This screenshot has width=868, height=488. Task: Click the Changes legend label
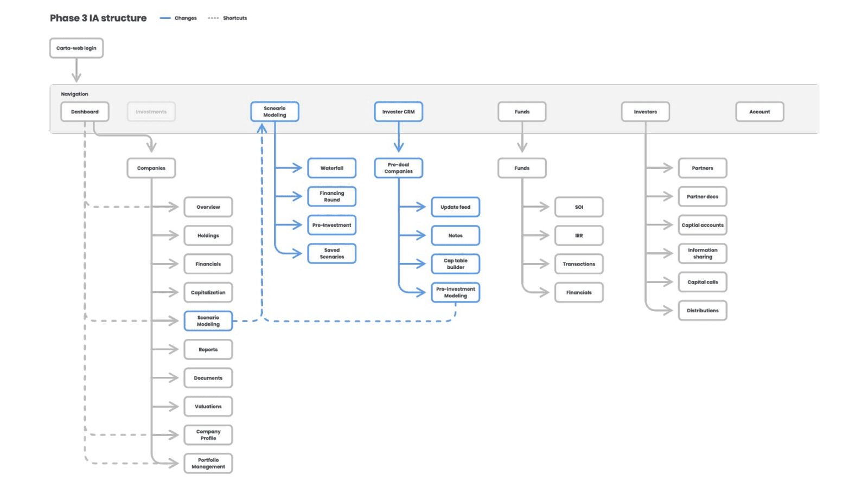click(x=186, y=18)
